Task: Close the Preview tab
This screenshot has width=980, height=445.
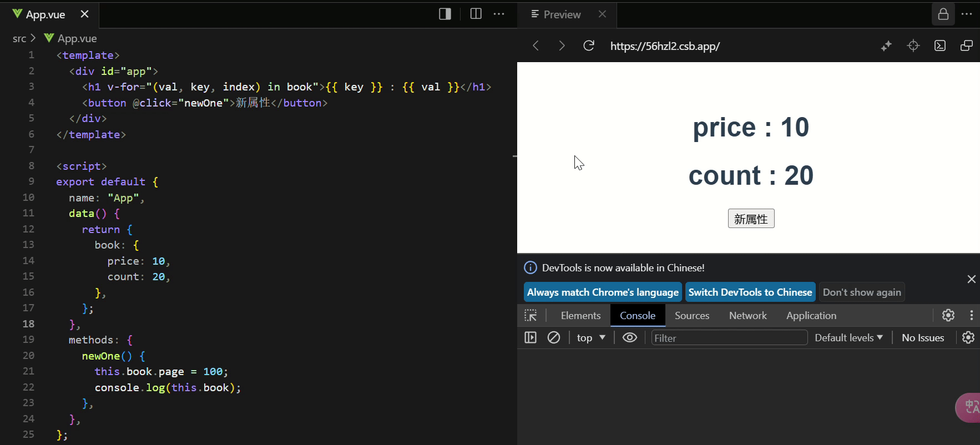Action: point(603,14)
